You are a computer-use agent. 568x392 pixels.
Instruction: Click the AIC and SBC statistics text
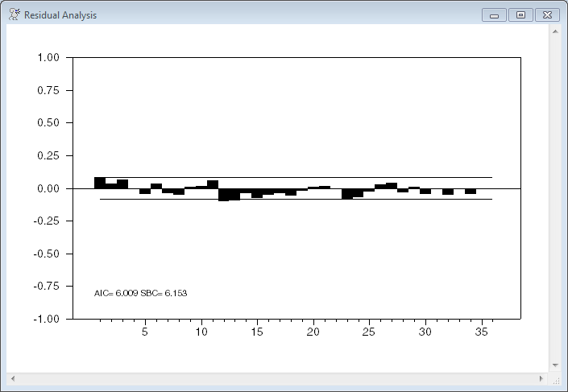click(x=140, y=293)
